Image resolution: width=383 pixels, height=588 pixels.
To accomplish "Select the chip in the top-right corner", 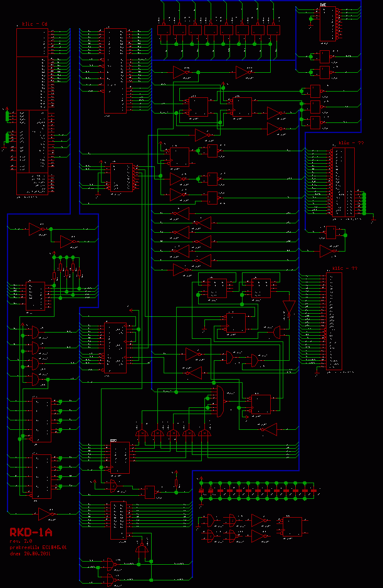I will coord(327,23).
